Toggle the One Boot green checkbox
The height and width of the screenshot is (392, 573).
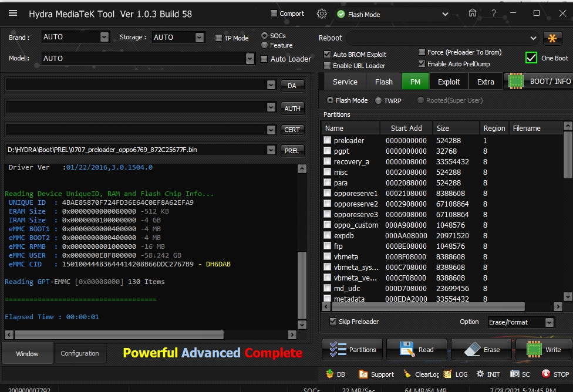pos(531,58)
